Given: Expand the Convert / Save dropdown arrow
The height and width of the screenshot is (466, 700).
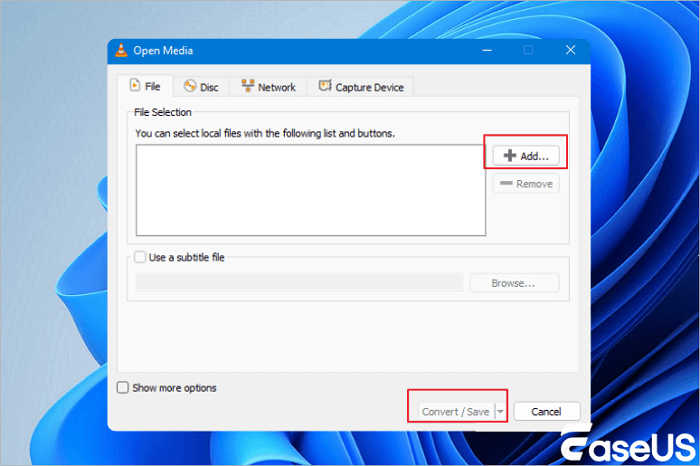Looking at the screenshot, I should pyautogui.click(x=500, y=412).
